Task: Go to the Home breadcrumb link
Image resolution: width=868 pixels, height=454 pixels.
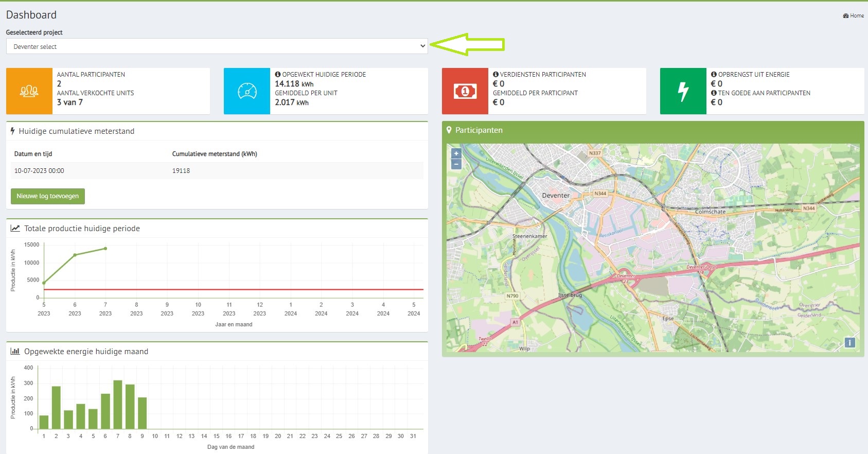Action: tap(854, 16)
